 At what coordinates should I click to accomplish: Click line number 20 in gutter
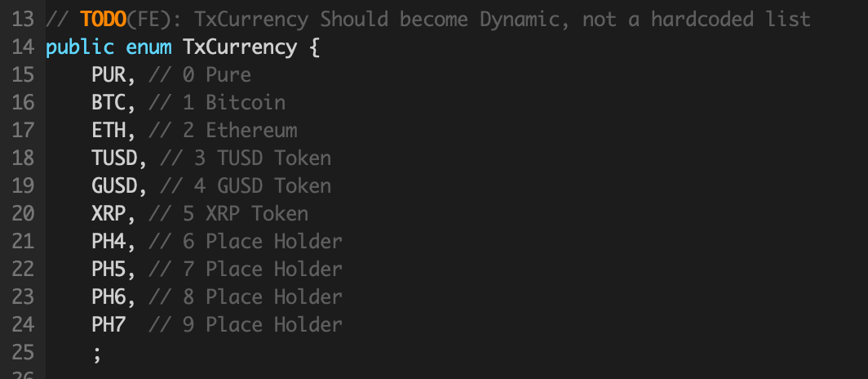pyautogui.click(x=23, y=214)
